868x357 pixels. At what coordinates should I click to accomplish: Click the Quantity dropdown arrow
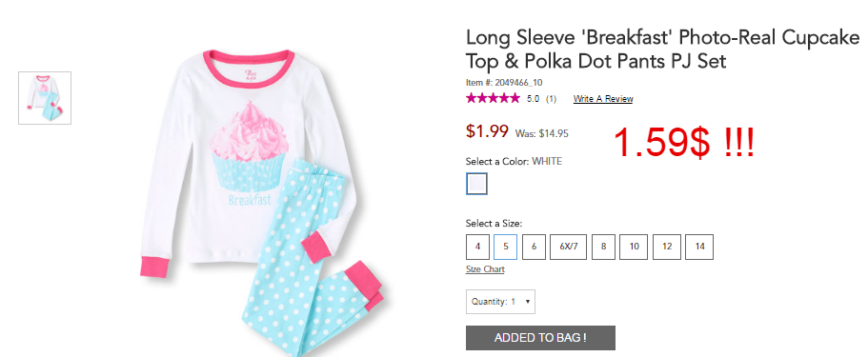[x=528, y=302]
